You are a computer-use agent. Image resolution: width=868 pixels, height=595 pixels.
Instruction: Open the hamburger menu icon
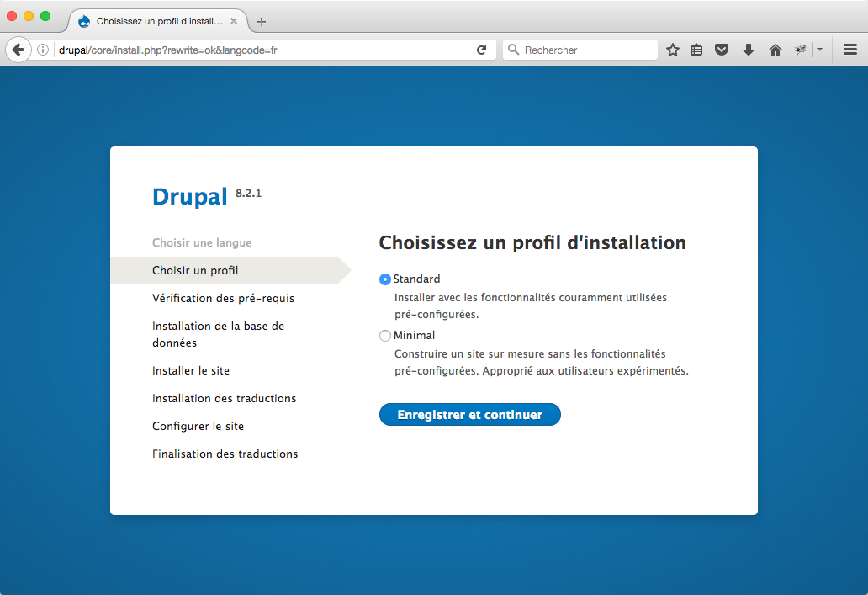[850, 50]
